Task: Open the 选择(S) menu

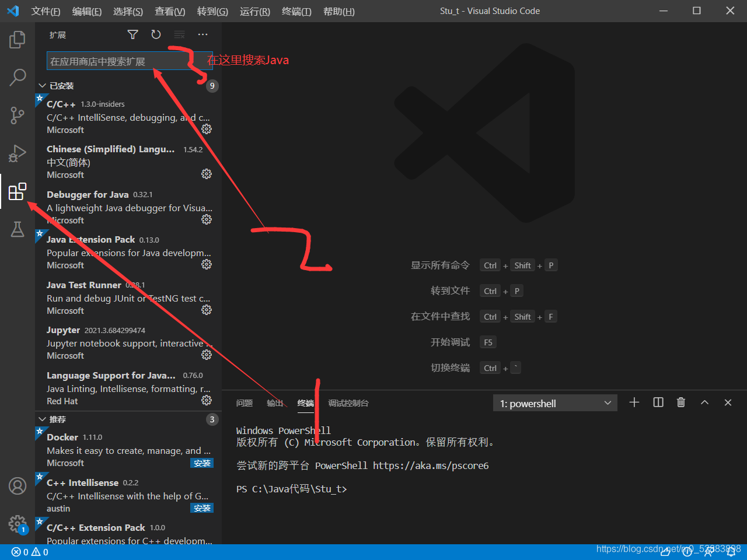Action: point(128,11)
